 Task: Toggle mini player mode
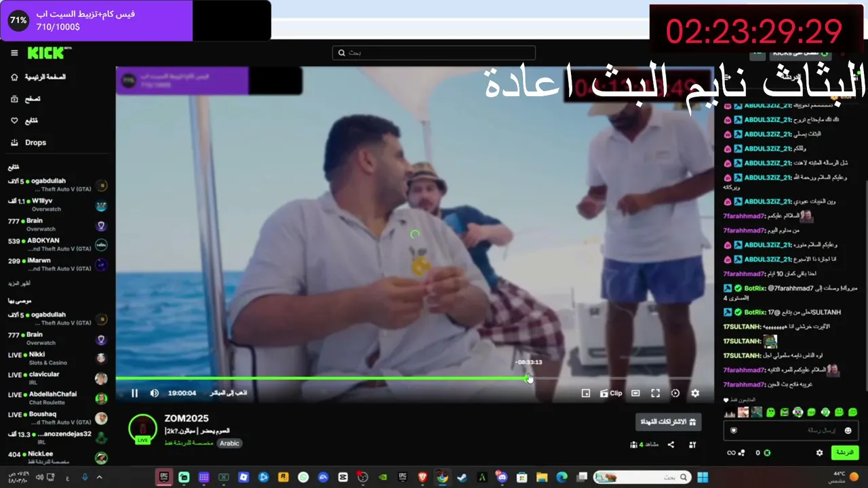pos(586,393)
